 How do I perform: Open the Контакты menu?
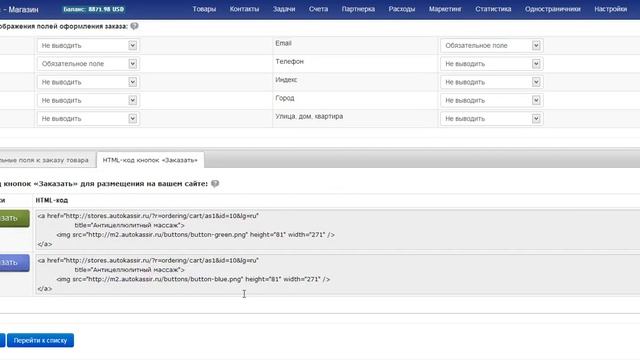point(244,9)
